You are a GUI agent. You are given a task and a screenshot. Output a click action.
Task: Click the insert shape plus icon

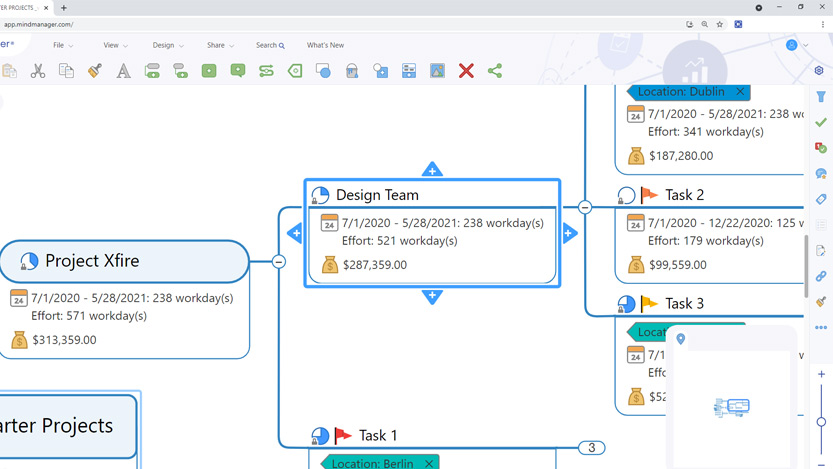click(380, 71)
